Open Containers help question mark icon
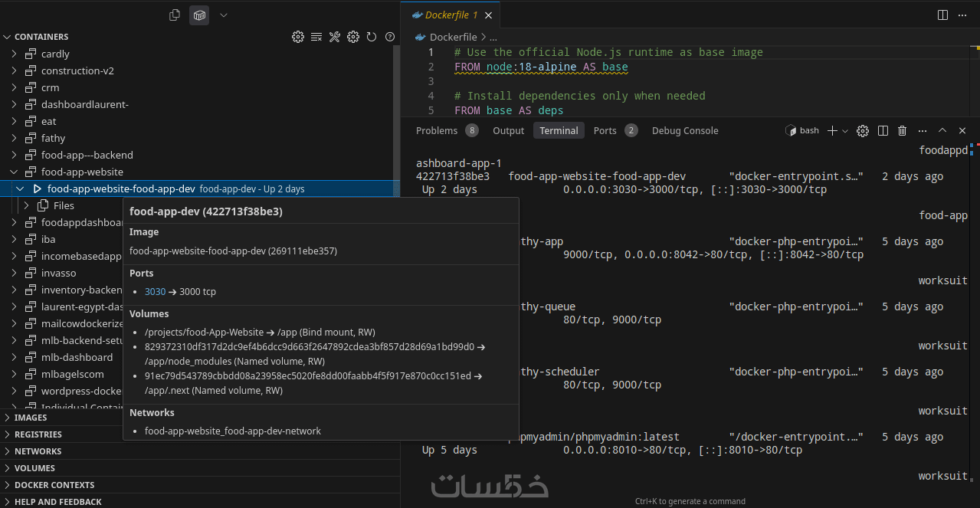Screen dimensions: 980x508 pos(390,37)
